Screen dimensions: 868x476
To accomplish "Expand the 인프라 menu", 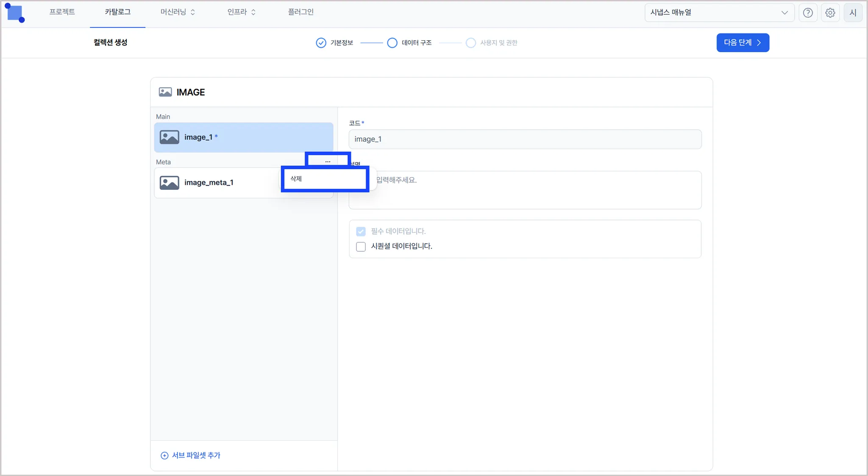I will (x=241, y=12).
